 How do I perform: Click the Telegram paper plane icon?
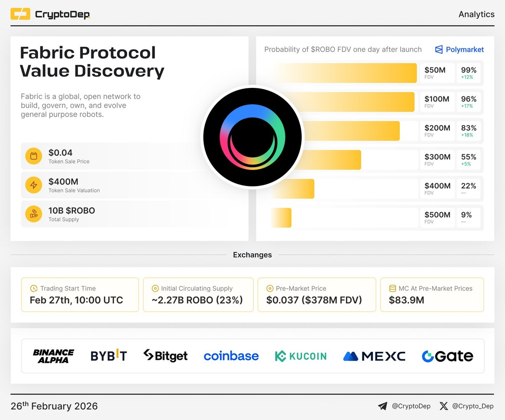(x=383, y=406)
